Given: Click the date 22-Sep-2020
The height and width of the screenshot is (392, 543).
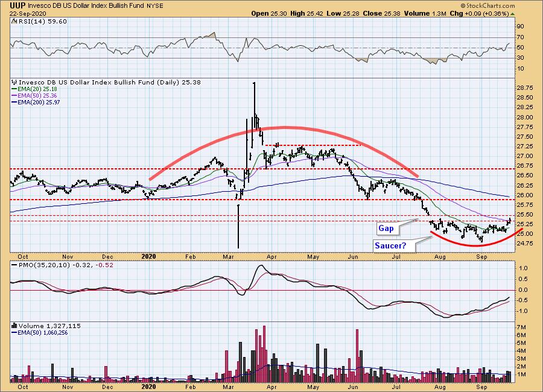Looking at the screenshot, I should (27, 13).
